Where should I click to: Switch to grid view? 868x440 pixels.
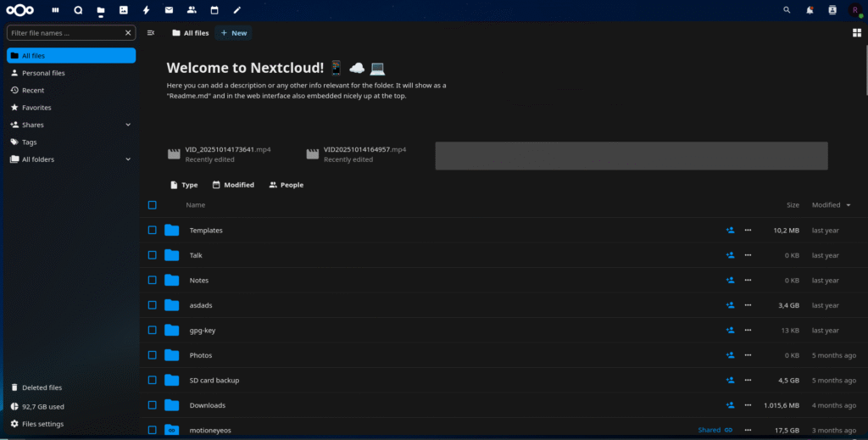856,33
